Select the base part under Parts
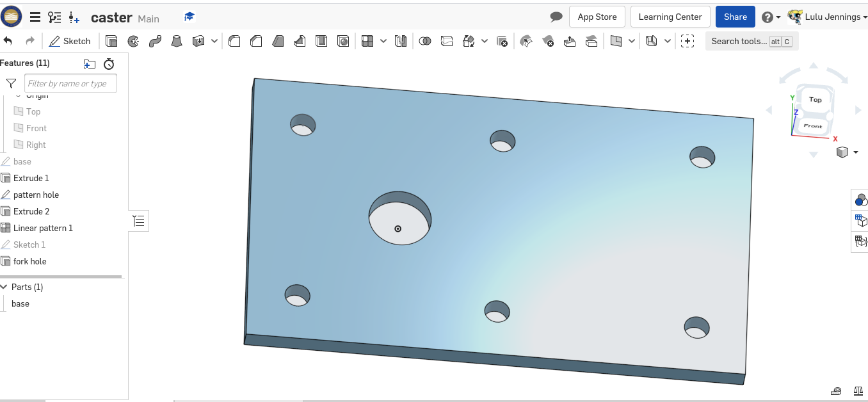Viewport: 868px width, 402px height. 20,303
